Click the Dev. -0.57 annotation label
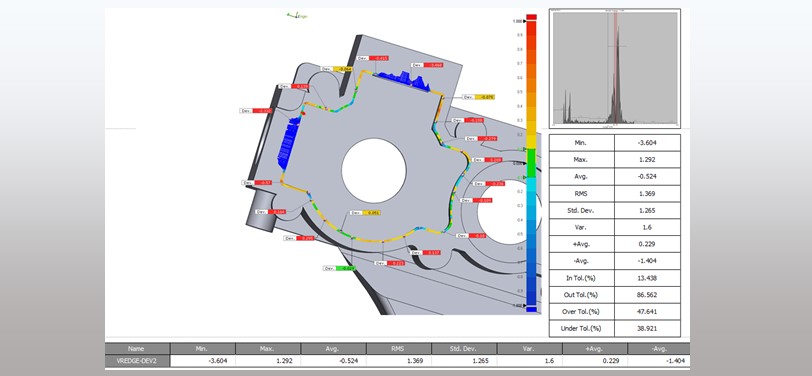This screenshot has width=812, height=376. [257, 183]
